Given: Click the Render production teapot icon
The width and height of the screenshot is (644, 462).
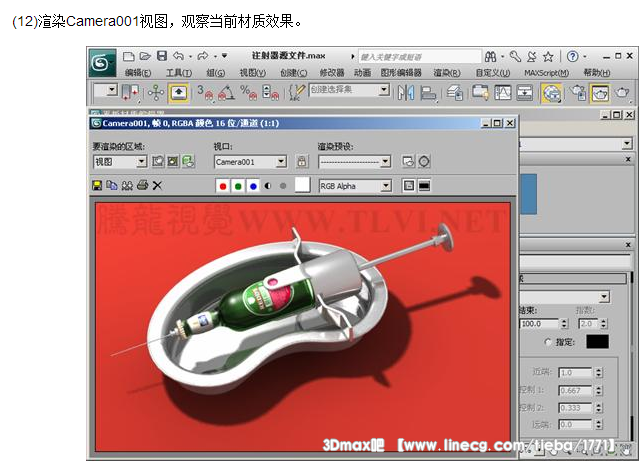Looking at the screenshot, I should pos(622,93).
